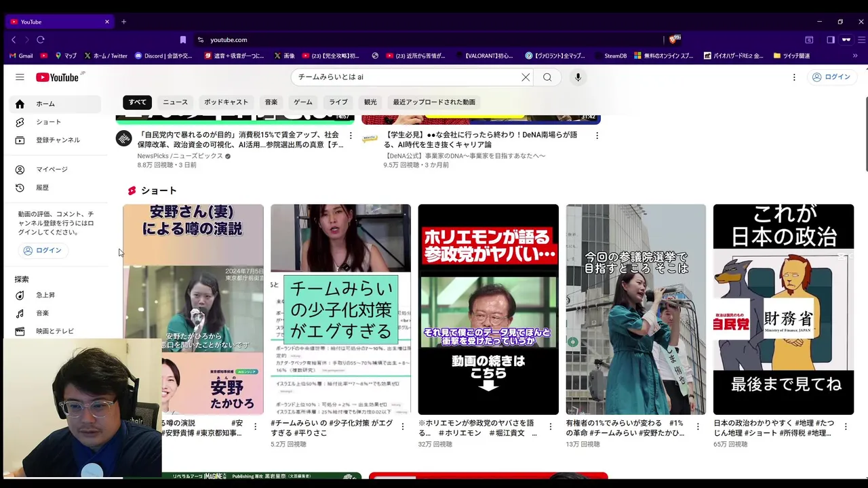Image resolution: width=868 pixels, height=488 pixels.
Task: Open options for 日本の政治わかりやすく short
Action: pos(846,426)
